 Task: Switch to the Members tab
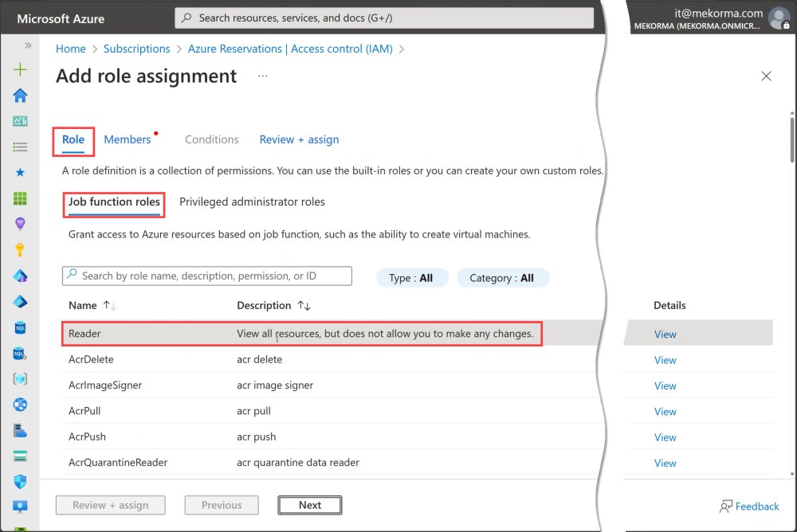tap(128, 139)
